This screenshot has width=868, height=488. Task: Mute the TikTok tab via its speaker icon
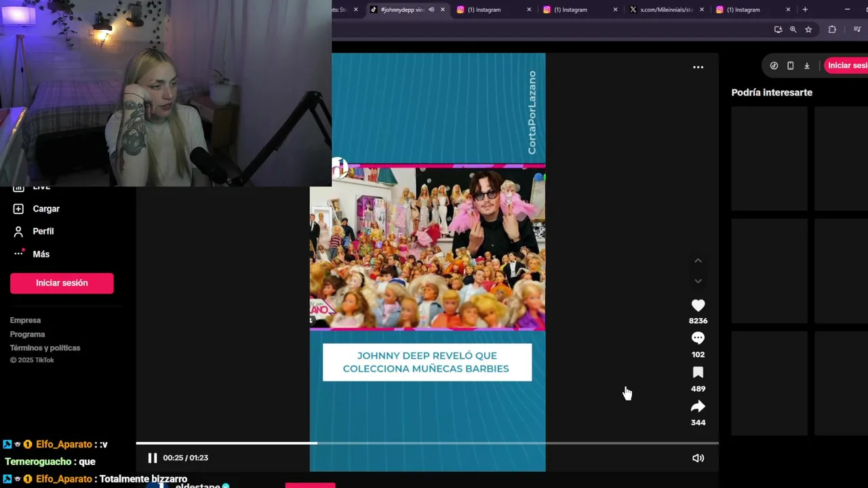[x=431, y=9]
